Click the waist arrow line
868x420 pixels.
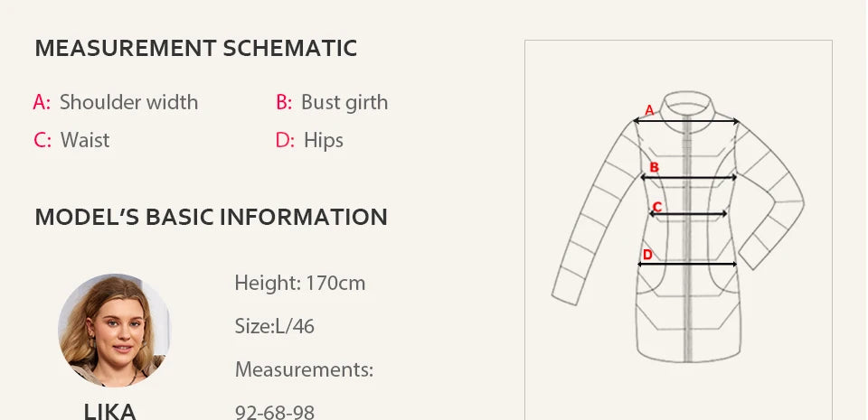point(689,215)
